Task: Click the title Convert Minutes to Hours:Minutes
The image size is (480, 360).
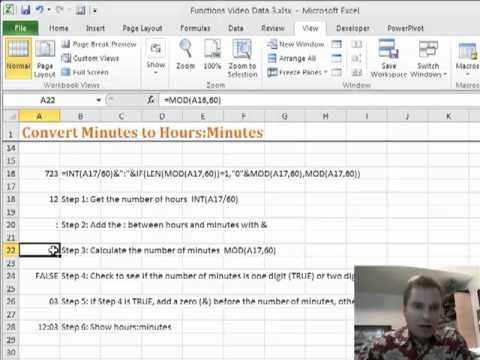Action: click(x=143, y=133)
